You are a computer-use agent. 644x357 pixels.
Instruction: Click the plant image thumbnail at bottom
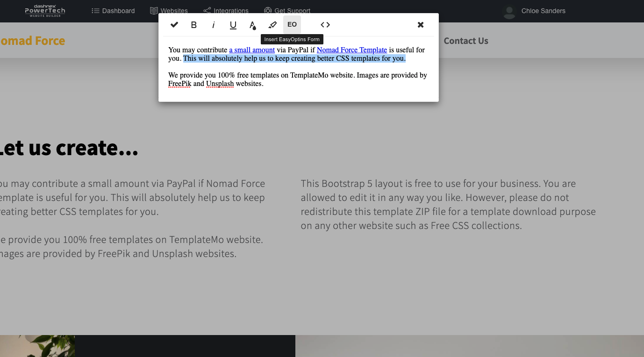[37, 346]
